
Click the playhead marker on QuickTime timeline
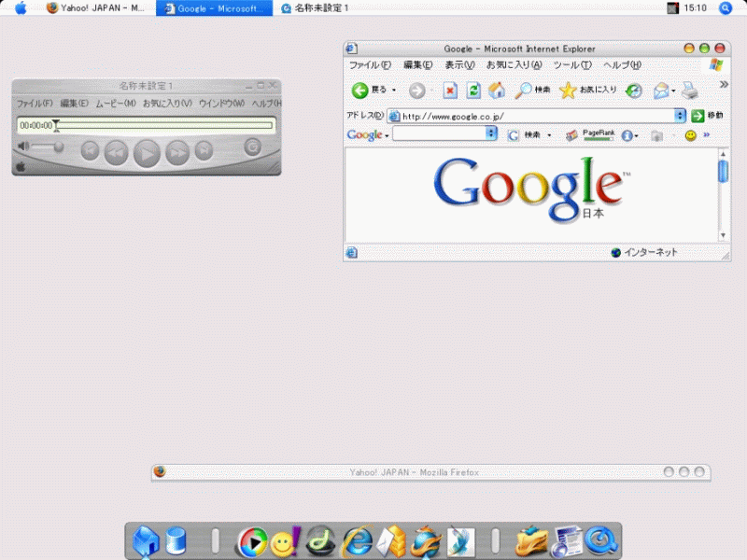pos(56,125)
